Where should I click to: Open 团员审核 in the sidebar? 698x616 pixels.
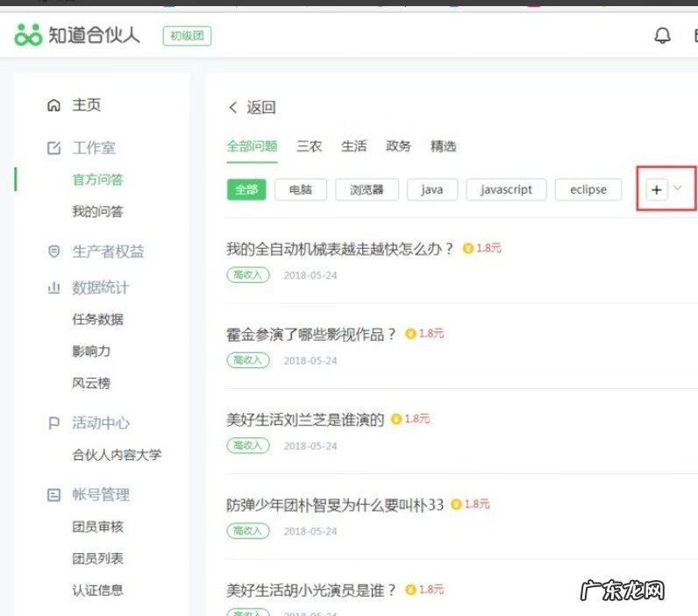97,527
